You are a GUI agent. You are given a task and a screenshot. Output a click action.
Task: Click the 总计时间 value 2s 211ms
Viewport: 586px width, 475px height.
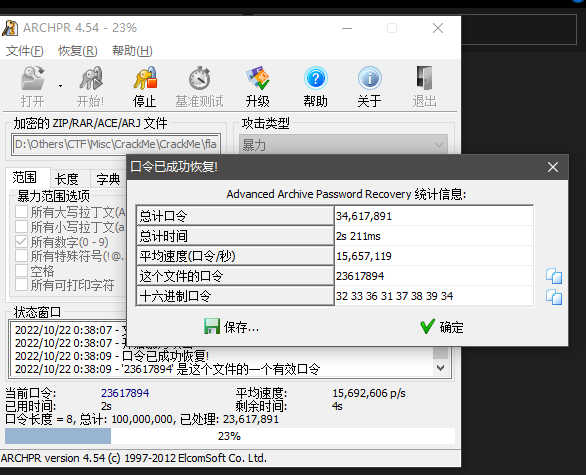point(358,236)
